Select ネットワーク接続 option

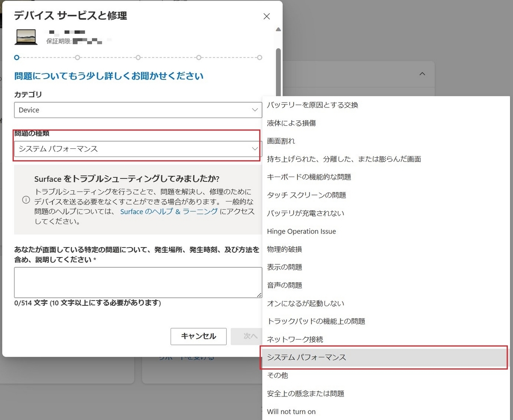coord(386,339)
